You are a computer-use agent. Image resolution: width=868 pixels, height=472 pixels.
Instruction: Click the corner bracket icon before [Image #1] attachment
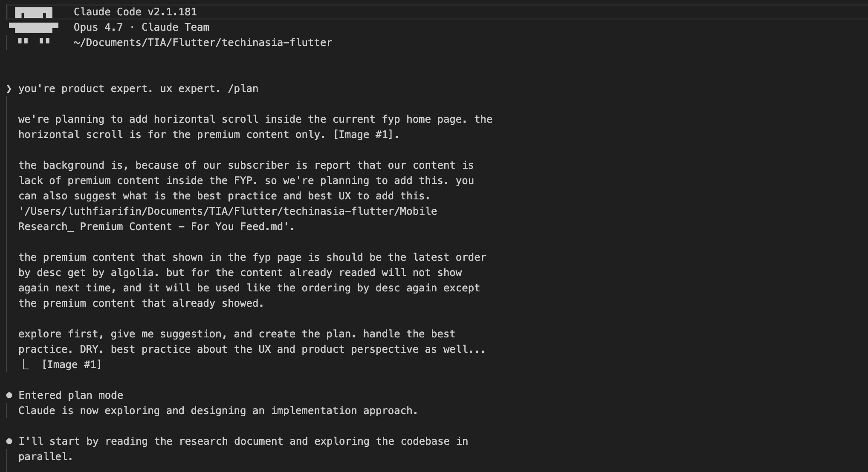click(26, 365)
